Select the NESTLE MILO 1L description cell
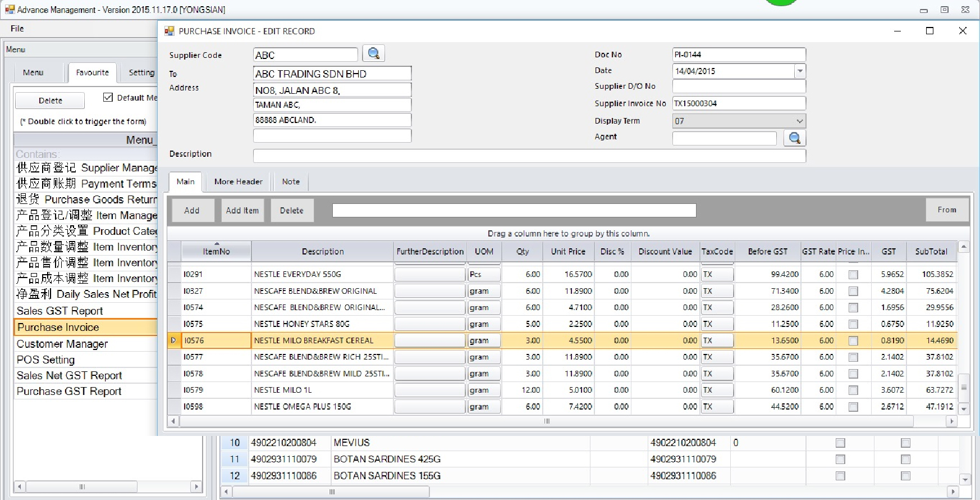Screen dimensions: 980x500 click(x=322, y=390)
